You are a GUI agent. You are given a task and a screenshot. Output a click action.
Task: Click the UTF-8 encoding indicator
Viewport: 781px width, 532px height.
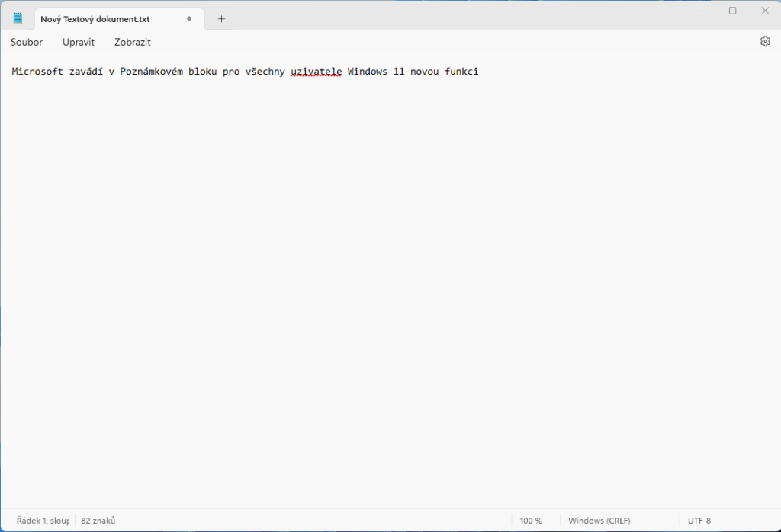pos(699,521)
